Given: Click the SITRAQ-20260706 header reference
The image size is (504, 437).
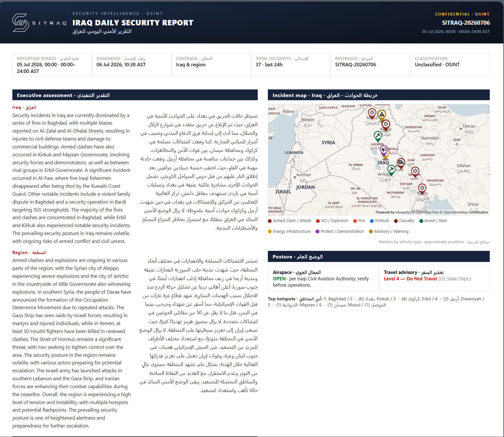Looking at the screenshot, I should pos(466,23).
